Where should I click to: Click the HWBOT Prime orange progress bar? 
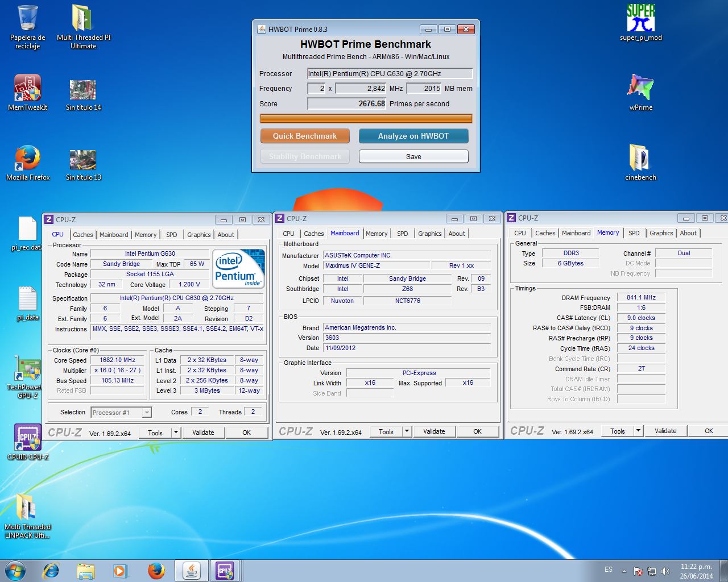(x=366, y=118)
